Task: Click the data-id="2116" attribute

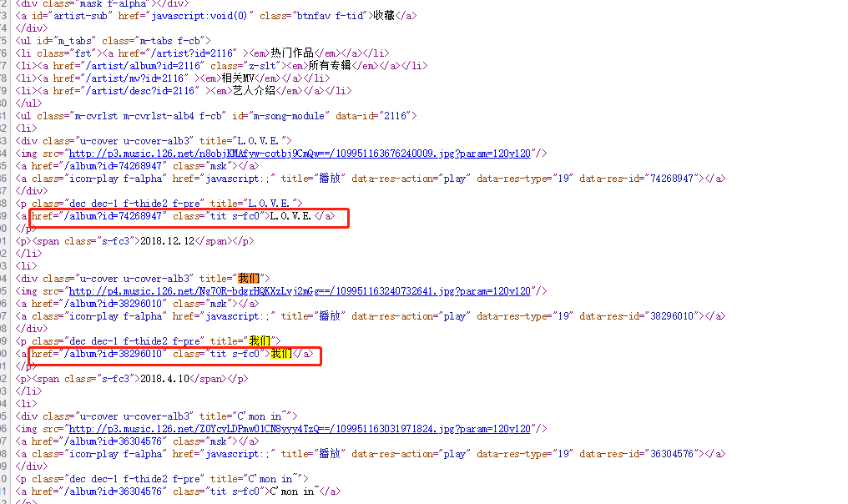Action: point(373,116)
